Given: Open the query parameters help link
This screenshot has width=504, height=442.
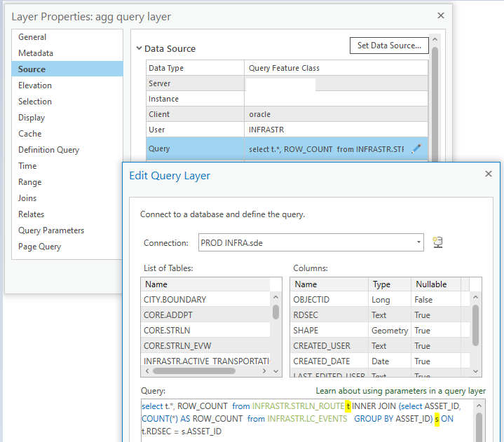Looking at the screenshot, I should 400,391.
